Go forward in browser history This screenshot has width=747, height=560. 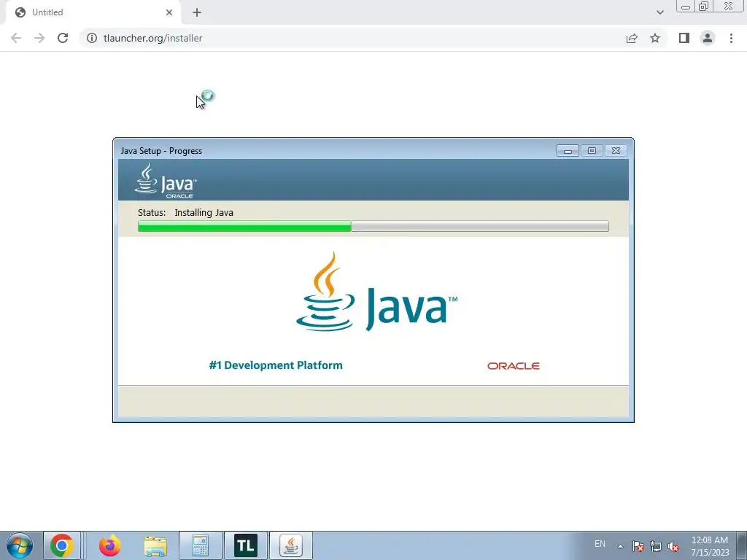pos(39,38)
